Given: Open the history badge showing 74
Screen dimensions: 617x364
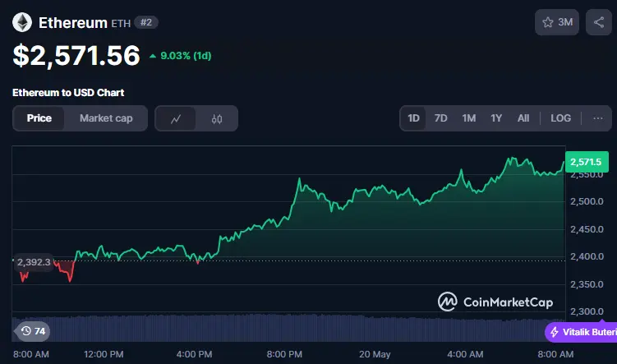Looking at the screenshot, I should 33,331.
